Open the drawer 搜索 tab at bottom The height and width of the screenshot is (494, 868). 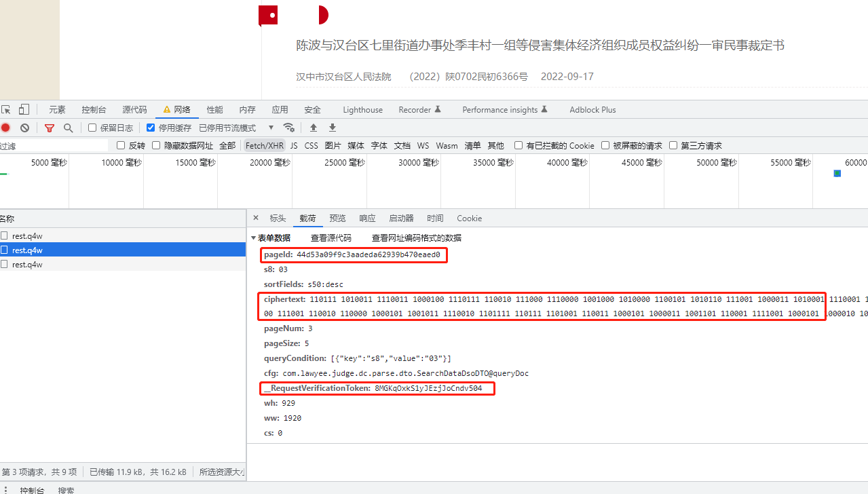[66, 490]
